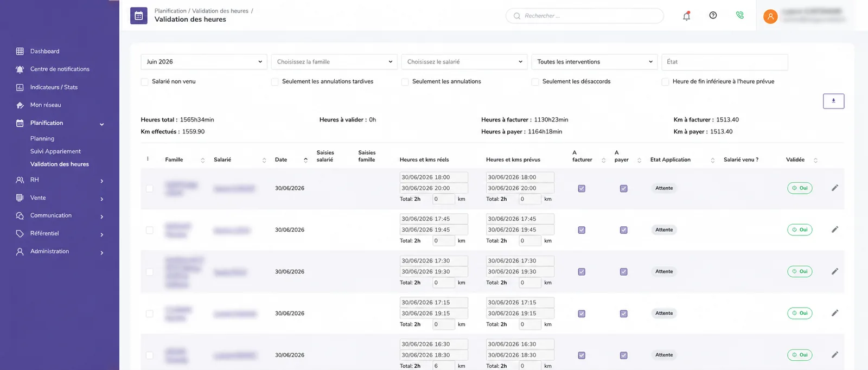Collapse the Planification menu chevron
The image size is (868, 370).
(101, 124)
